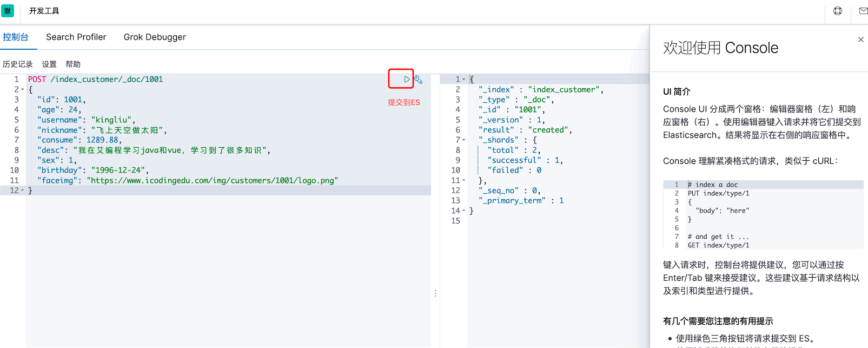This screenshot has width=868, height=348.
Task: Click the POST /index_customer/_doc/1001 line
Action: pos(96,79)
